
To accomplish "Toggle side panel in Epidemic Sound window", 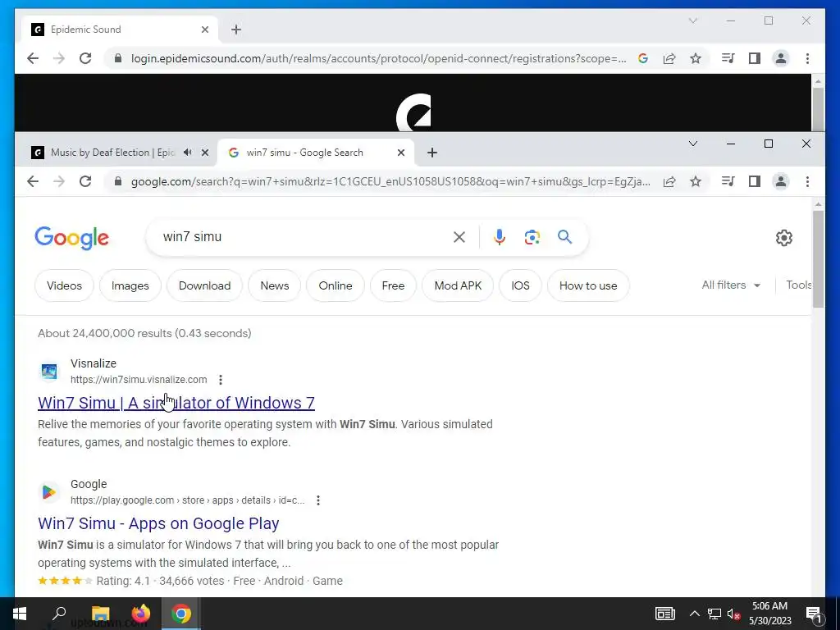I will [x=755, y=58].
